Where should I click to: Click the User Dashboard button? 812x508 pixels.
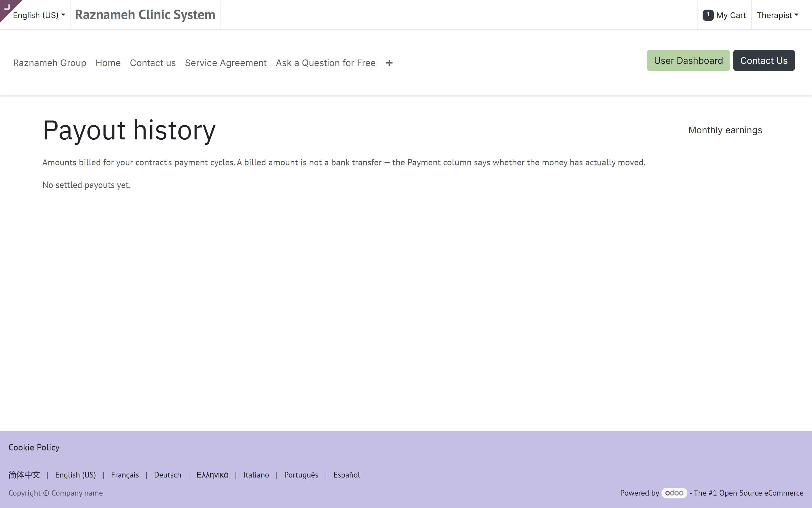(688, 60)
